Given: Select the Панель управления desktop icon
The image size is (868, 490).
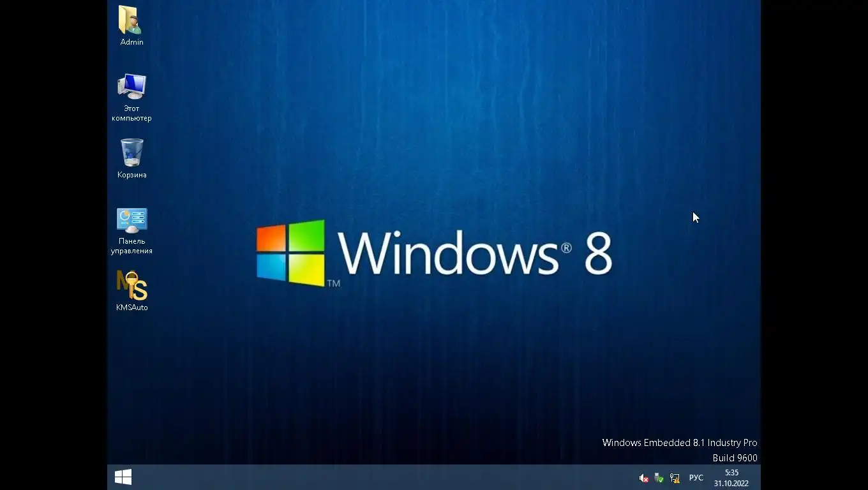Looking at the screenshot, I should (x=131, y=231).
